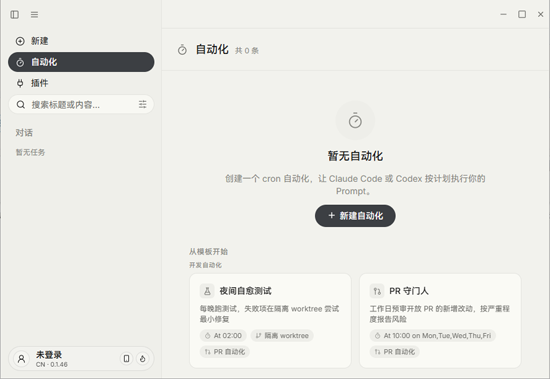The width and height of the screenshot is (550, 379).
Task: Focus the 搜索标题或内容 search field
Action: coord(81,104)
